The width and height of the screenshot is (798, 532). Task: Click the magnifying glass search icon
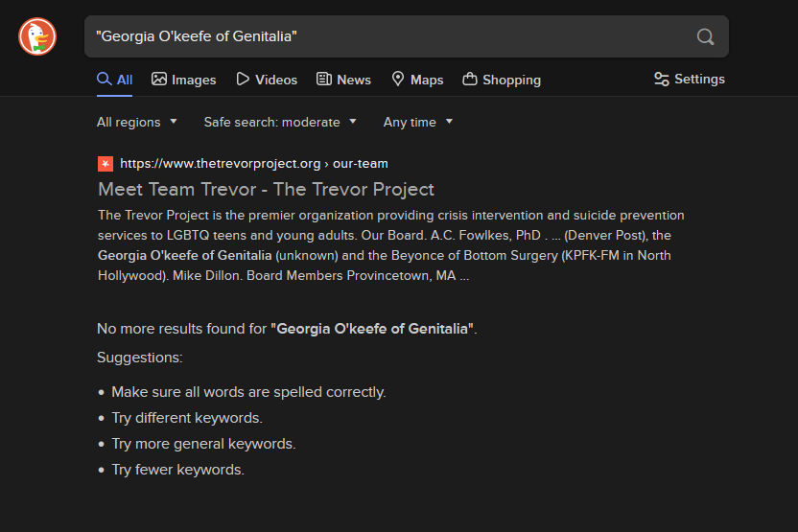click(705, 36)
